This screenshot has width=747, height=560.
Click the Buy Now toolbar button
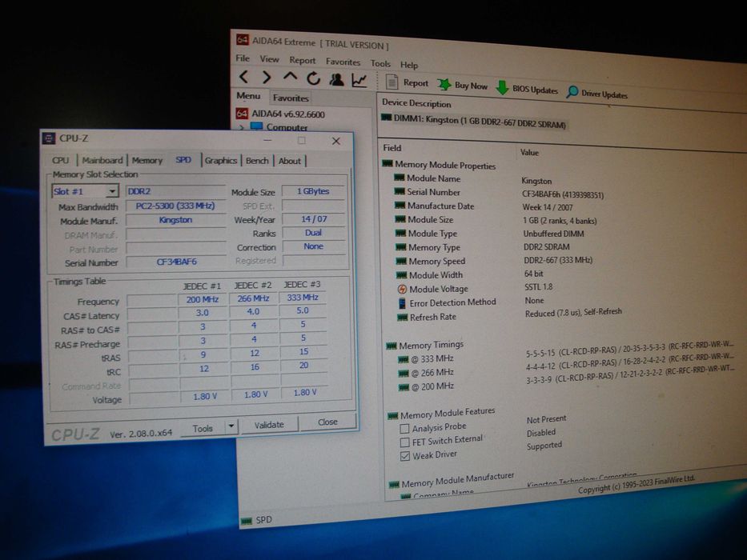click(463, 86)
